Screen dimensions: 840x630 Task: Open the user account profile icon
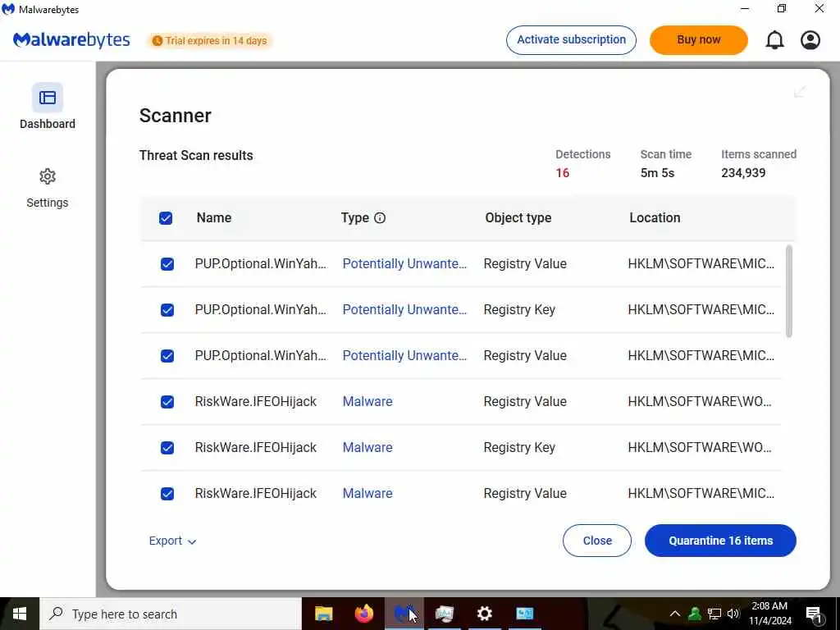tap(810, 40)
